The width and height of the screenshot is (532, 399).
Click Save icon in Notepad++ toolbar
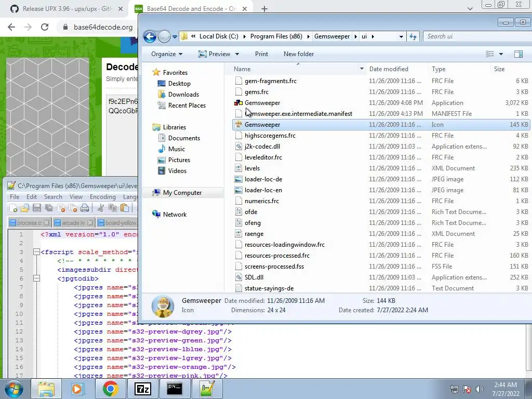37,208
